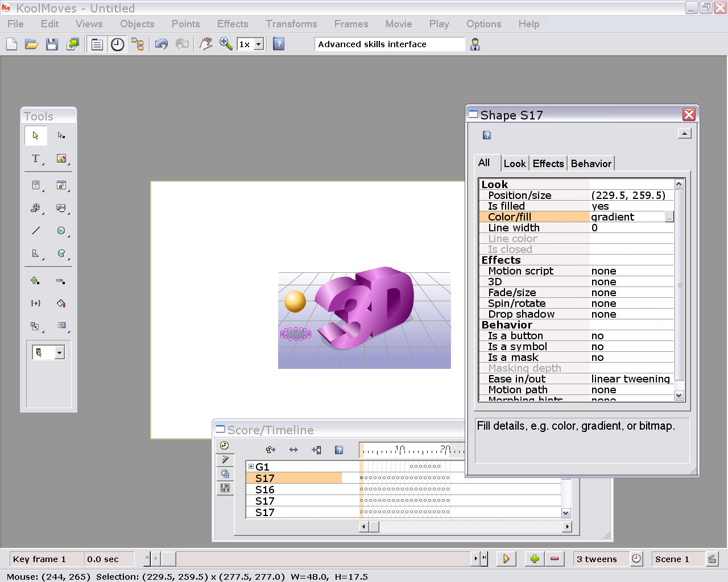Toggle the movie overview tree button
728x582 pixels.
coord(138,44)
